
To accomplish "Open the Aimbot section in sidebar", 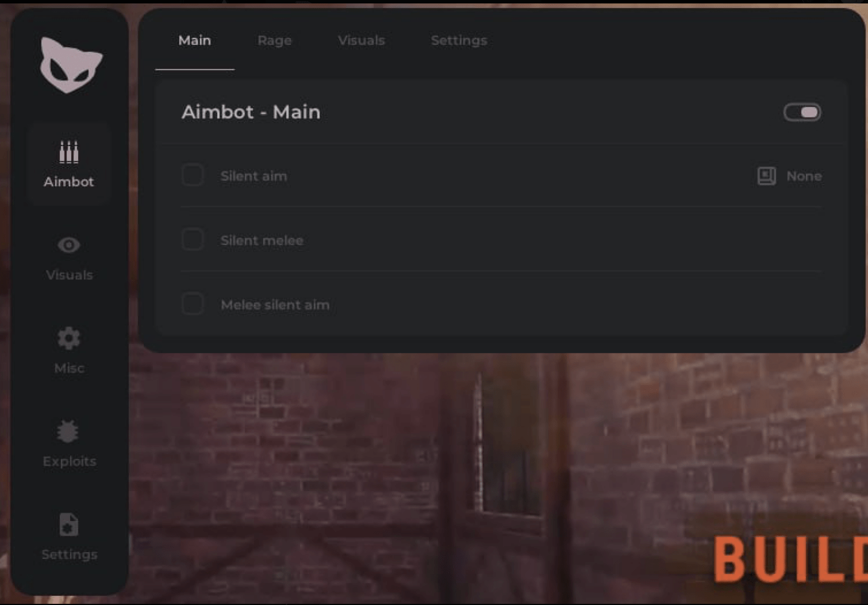I will [x=69, y=164].
